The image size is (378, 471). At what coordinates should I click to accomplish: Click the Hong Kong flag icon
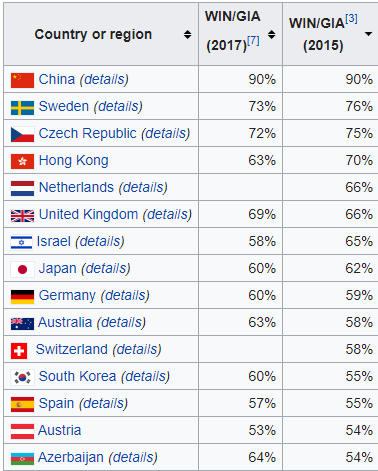tap(22, 161)
